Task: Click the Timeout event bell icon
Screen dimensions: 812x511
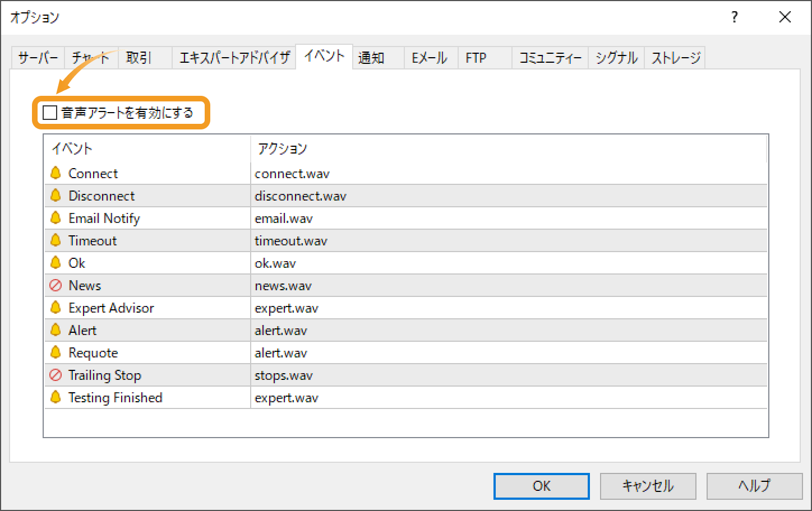Action: point(56,240)
